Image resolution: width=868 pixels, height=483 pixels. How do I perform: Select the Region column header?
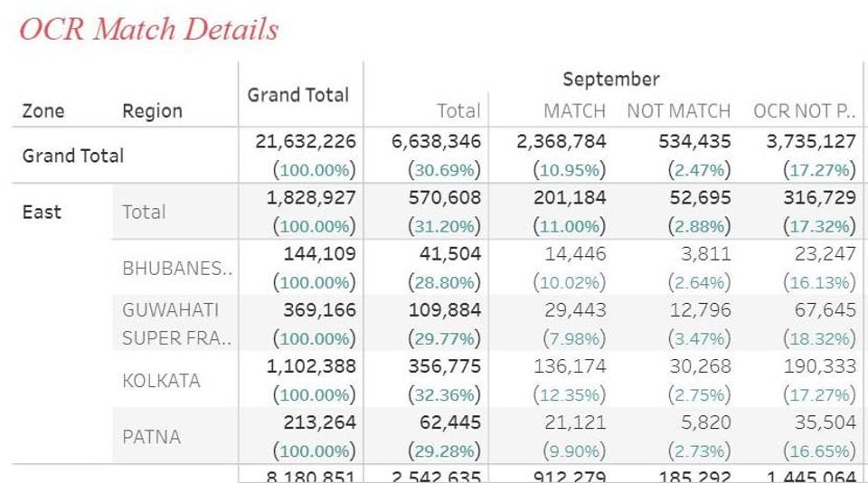pyautogui.click(x=152, y=111)
